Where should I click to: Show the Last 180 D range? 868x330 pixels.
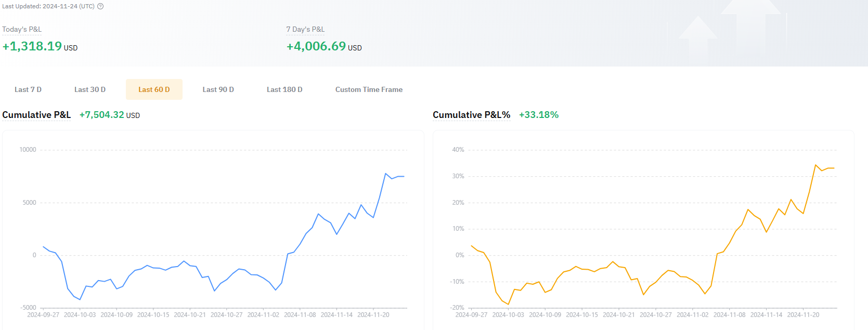pyautogui.click(x=284, y=89)
